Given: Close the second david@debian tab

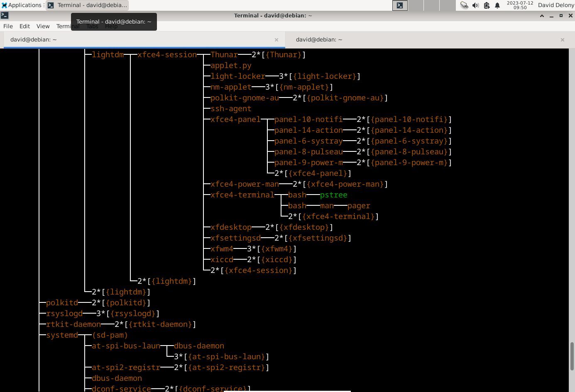Looking at the screenshot, I should point(563,40).
